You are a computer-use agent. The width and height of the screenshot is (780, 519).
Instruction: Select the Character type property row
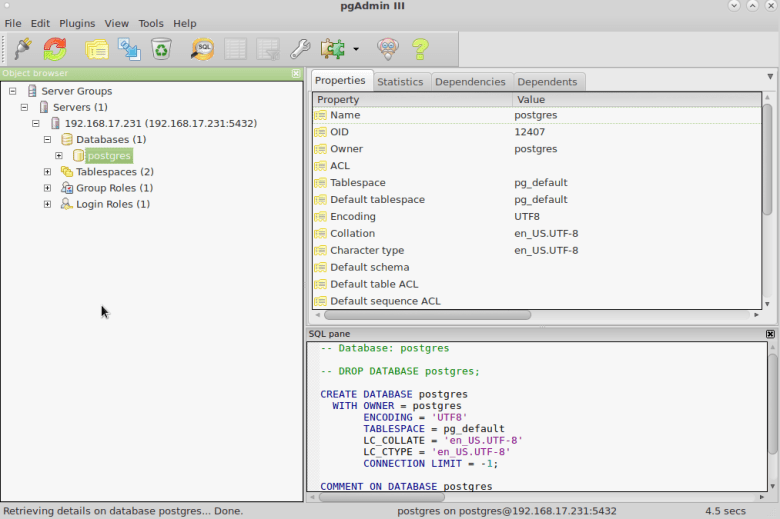(537, 251)
